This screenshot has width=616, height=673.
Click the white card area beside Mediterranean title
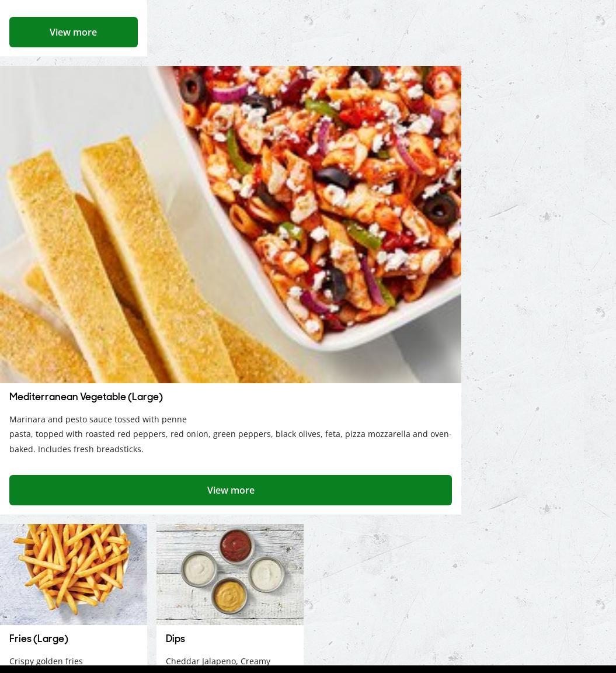pyautogui.click(x=309, y=397)
